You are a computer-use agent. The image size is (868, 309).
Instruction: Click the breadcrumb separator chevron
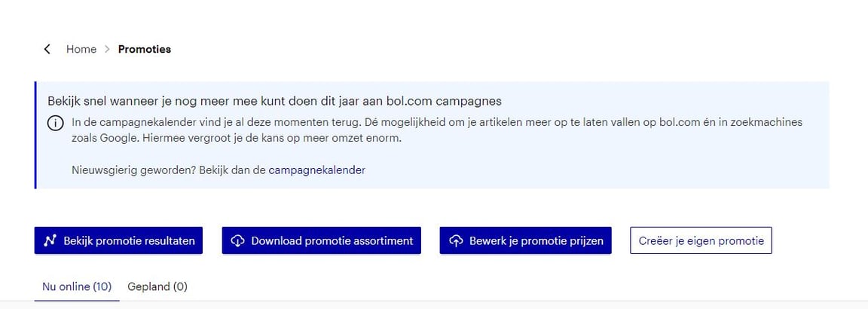point(107,49)
